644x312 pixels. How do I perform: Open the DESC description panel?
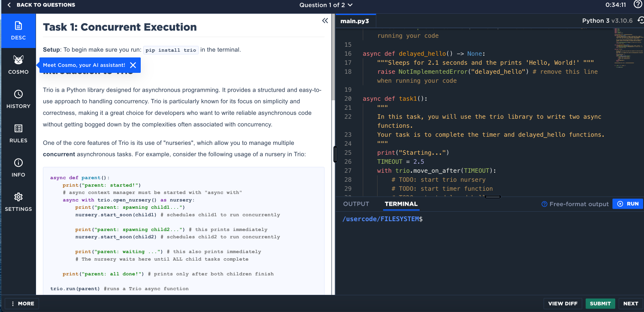18,30
